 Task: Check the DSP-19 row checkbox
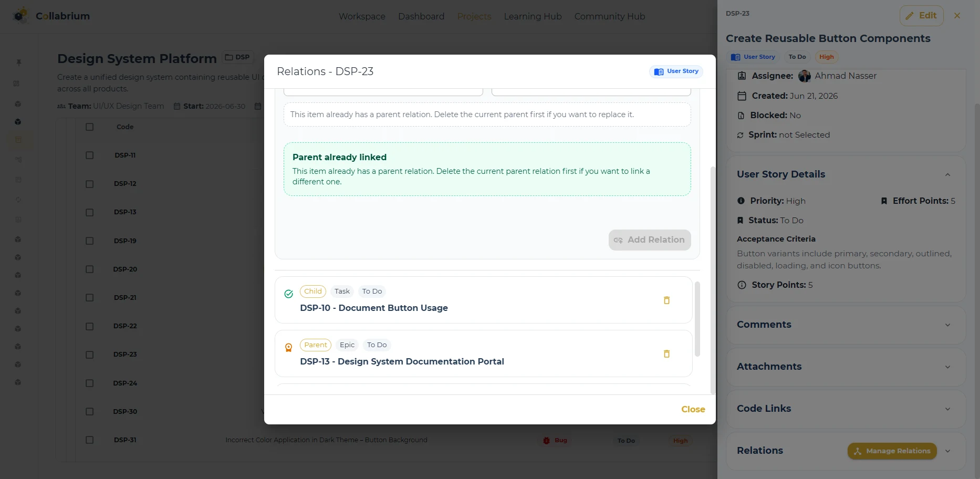pos(89,241)
